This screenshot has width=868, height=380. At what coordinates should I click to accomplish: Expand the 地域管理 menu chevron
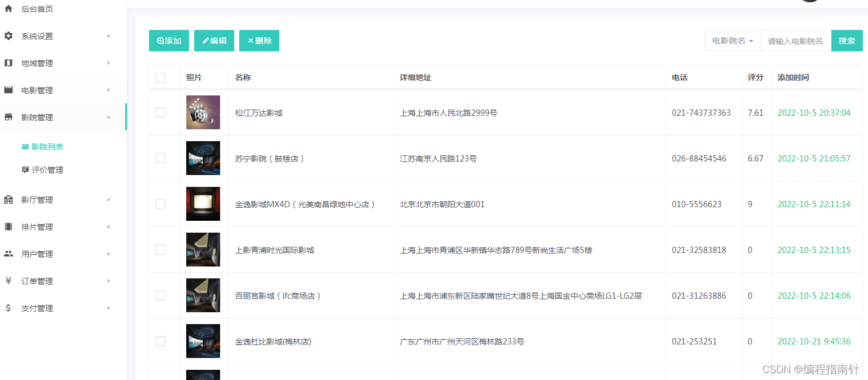(x=108, y=63)
